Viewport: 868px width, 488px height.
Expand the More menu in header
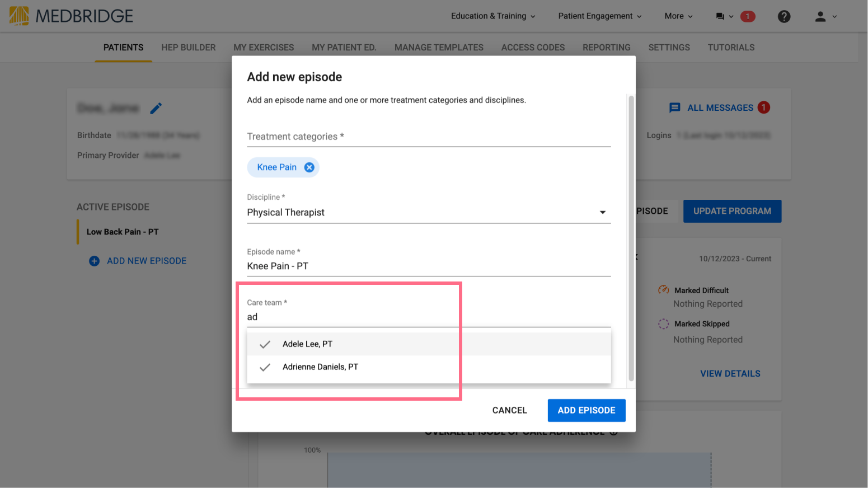pyautogui.click(x=678, y=16)
